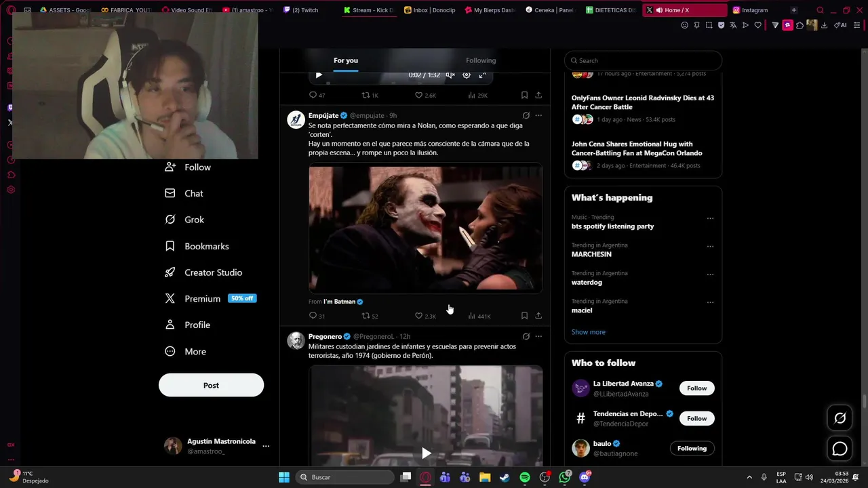The image size is (868, 488).
Task: Open the three-dot menu on Empújate's post
Action: point(538,115)
